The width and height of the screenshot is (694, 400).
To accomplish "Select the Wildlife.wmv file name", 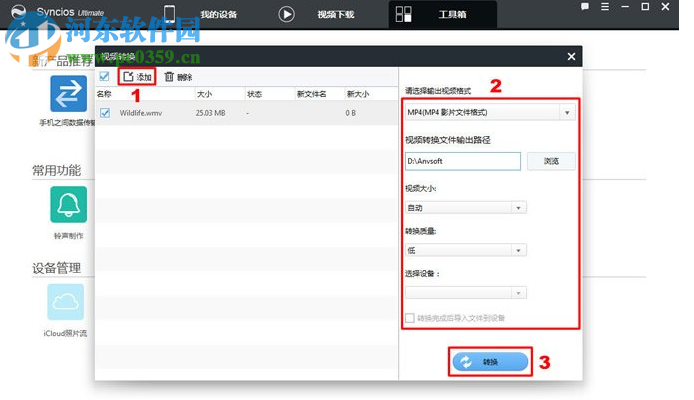I will pyautogui.click(x=141, y=113).
